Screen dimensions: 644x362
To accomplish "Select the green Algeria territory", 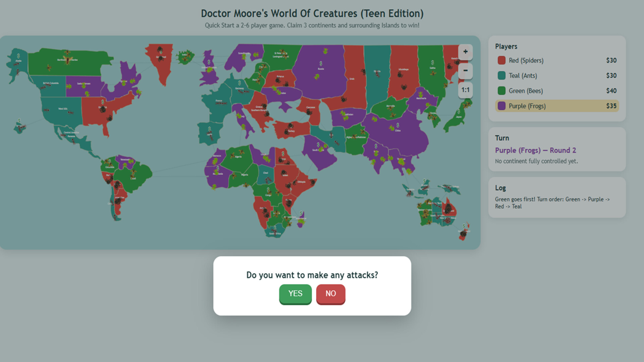I will pyautogui.click(x=237, y=158).
